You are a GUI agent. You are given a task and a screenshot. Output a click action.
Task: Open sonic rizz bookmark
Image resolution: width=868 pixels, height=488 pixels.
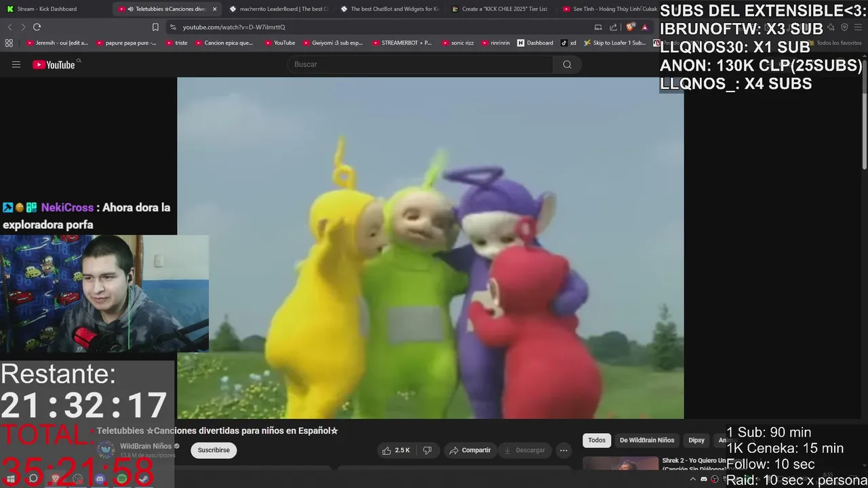[458, 43]
